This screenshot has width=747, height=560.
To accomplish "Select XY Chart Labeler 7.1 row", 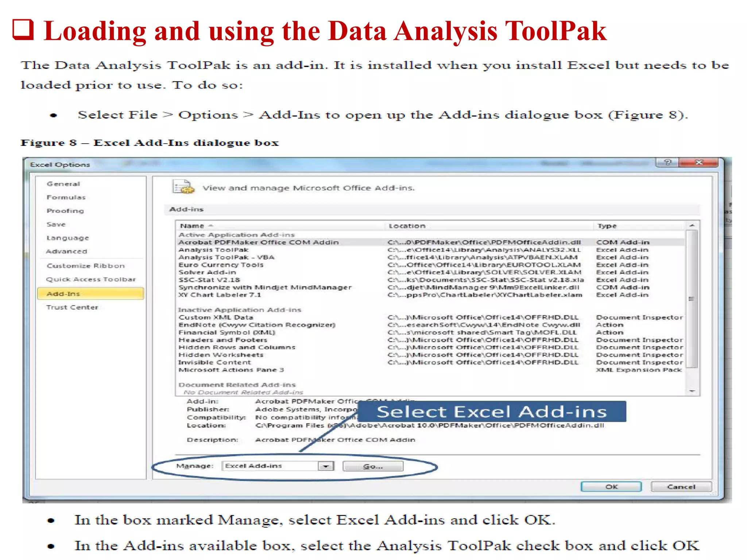I will coord(430,295).
